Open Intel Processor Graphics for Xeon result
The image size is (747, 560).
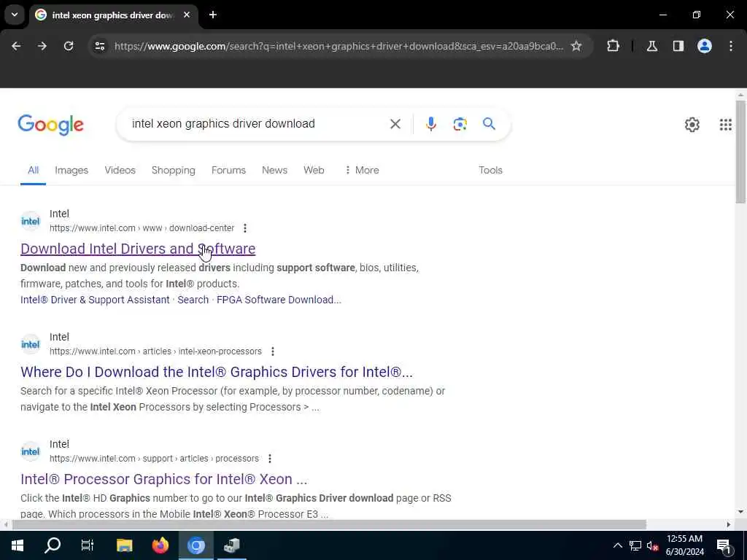pos(164,479)
